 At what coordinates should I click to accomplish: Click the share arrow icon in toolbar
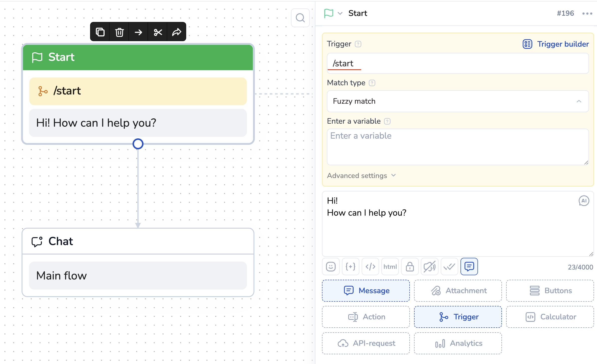176,32
